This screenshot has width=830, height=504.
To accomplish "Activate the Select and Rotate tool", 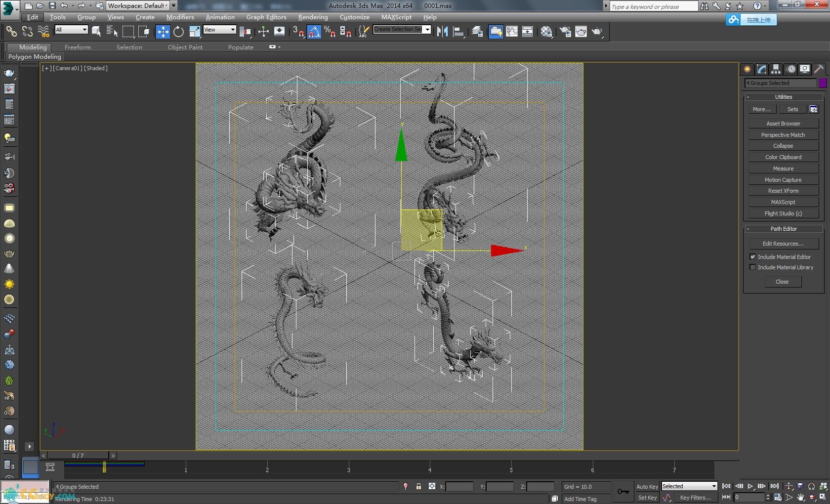I will point(178,32).
